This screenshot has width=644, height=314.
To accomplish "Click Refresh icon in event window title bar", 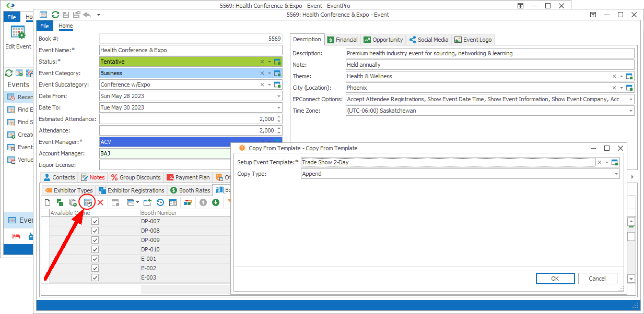I will point(55,15).
